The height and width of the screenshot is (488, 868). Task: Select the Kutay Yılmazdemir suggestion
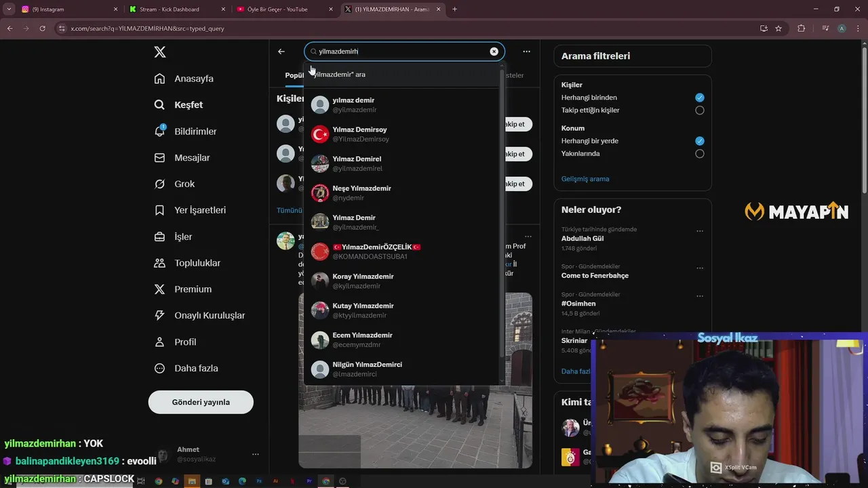(401, 310)
